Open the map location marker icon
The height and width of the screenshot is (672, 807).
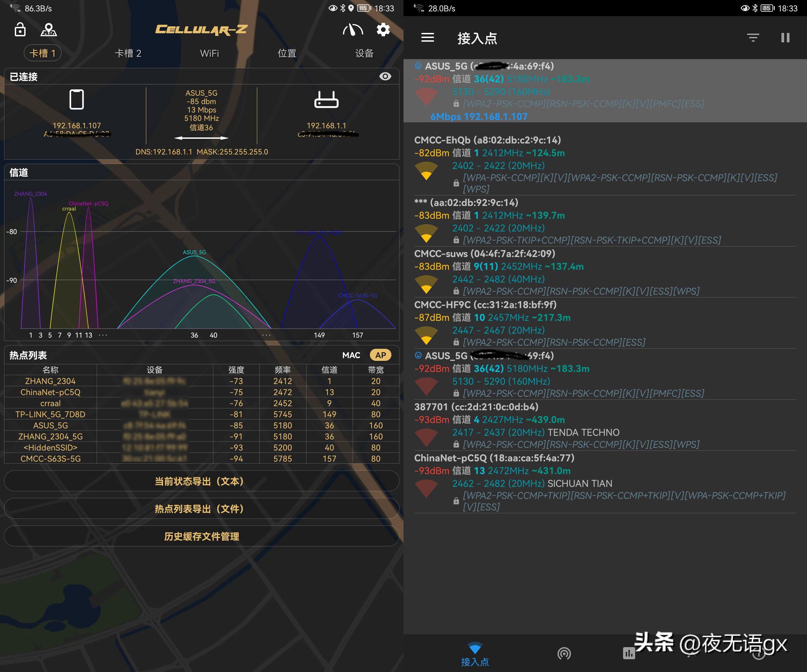(x=49, y=30)
